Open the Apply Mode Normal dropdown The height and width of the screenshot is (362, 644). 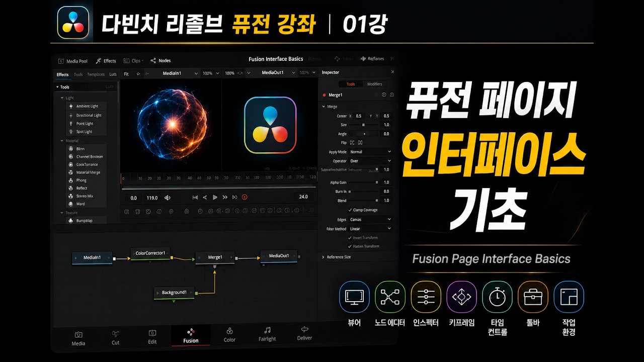[370, 152]
